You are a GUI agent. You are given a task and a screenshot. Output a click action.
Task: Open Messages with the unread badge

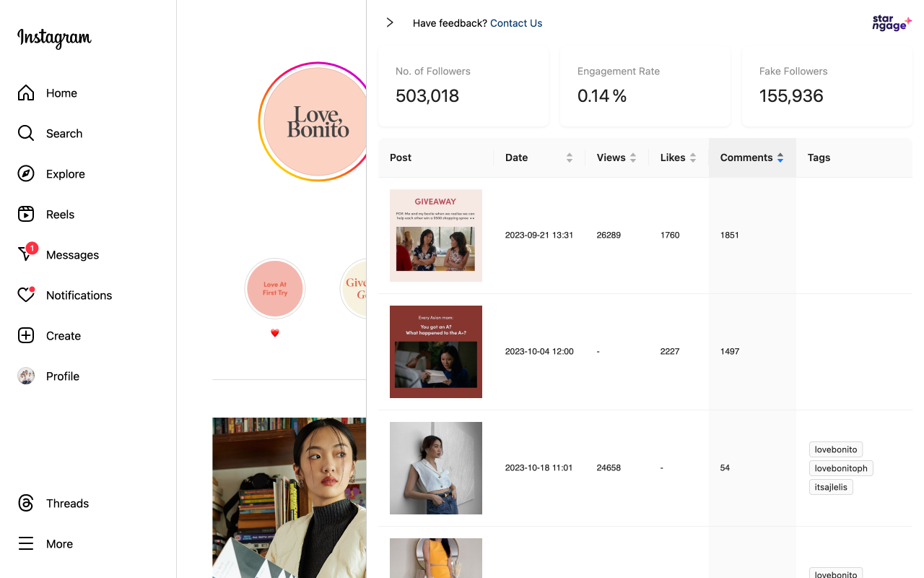72,254
